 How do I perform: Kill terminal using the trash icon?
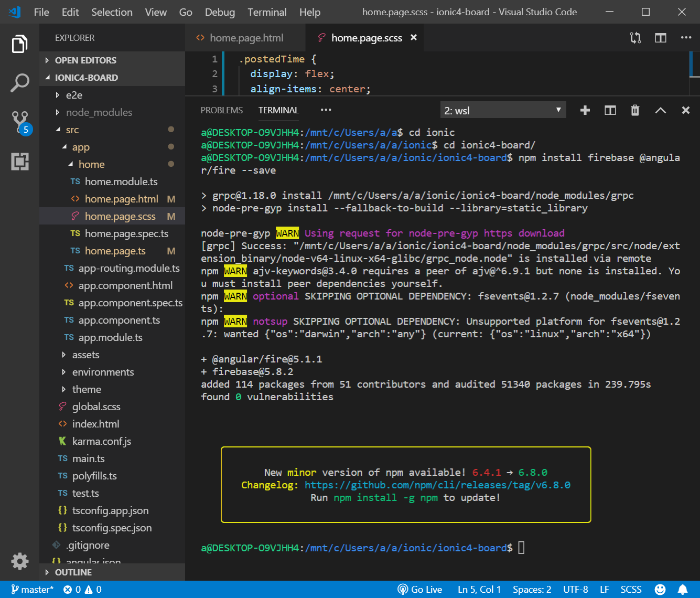635,110
